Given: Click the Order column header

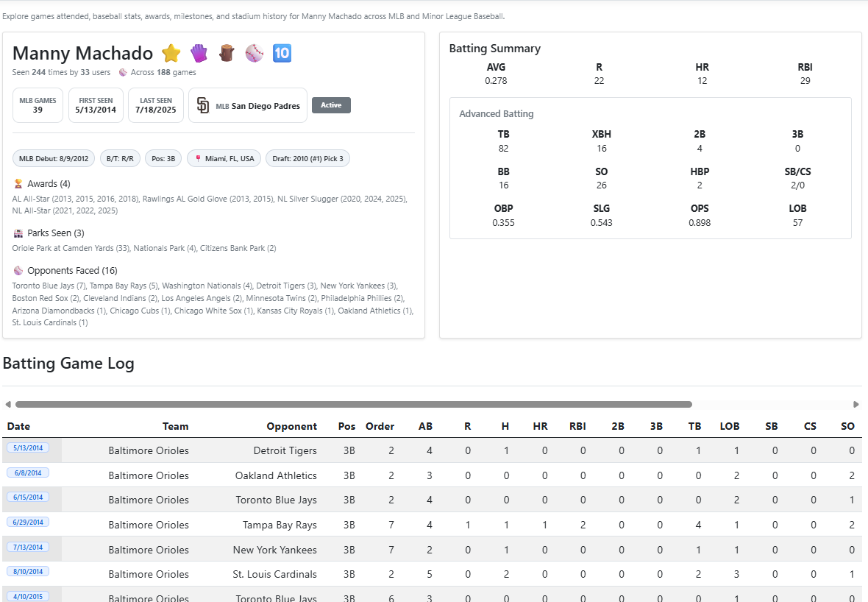Looking at the screenshot, I should point(380,426).
